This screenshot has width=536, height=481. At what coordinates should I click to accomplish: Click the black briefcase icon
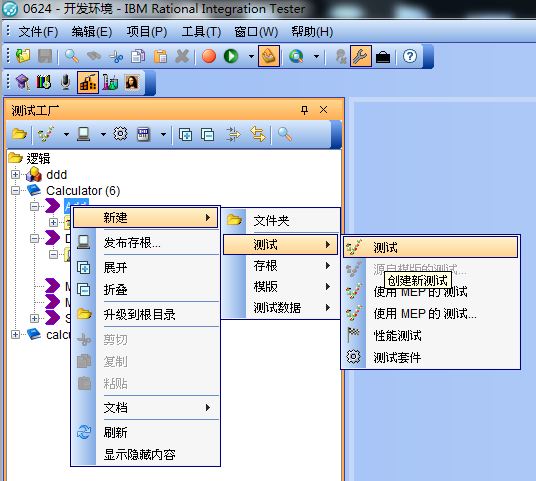coord(383,56)
